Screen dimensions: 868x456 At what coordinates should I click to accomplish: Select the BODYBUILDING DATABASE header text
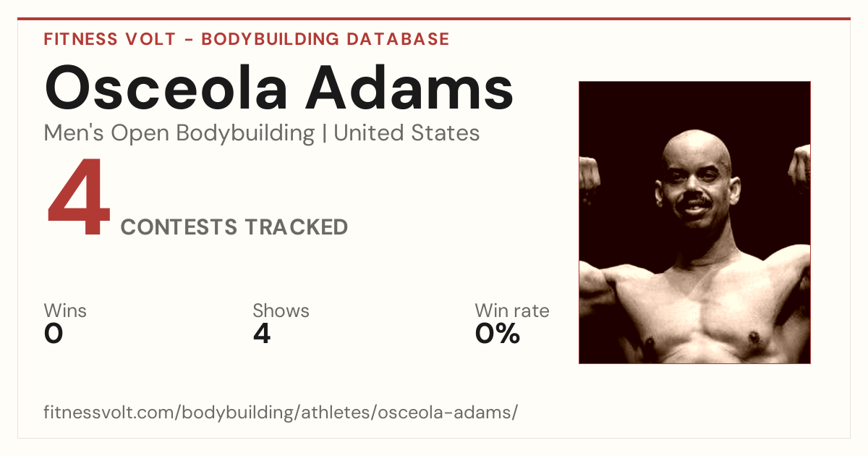pos(325,39)
